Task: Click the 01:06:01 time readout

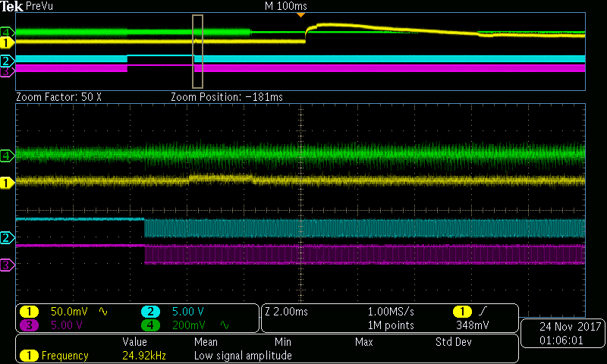Action: point(561,340)
